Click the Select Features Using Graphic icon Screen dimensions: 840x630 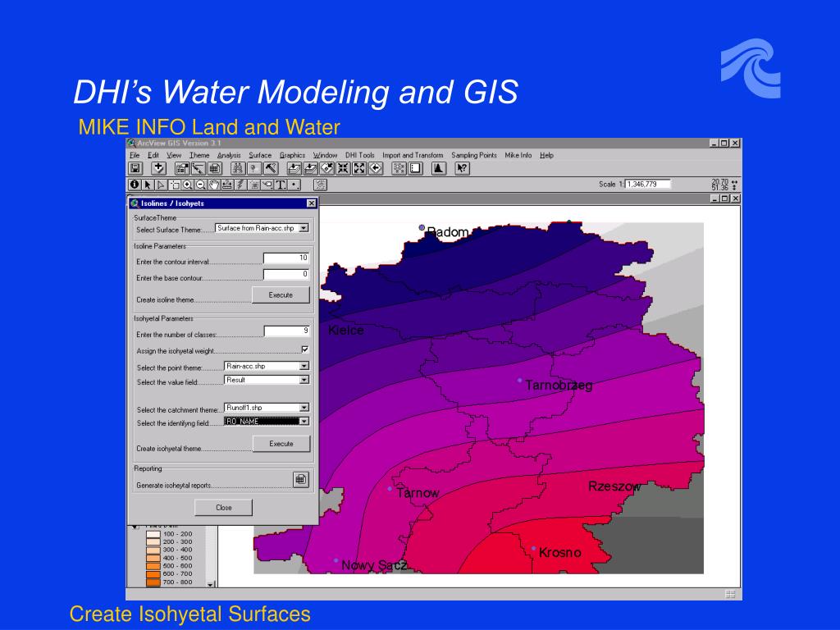tap(399, 168)
